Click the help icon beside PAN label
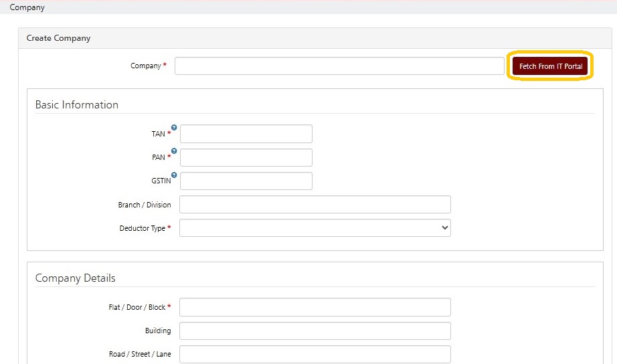The width and height of the screenshot is (617, 364). click(x=174, y=151)
